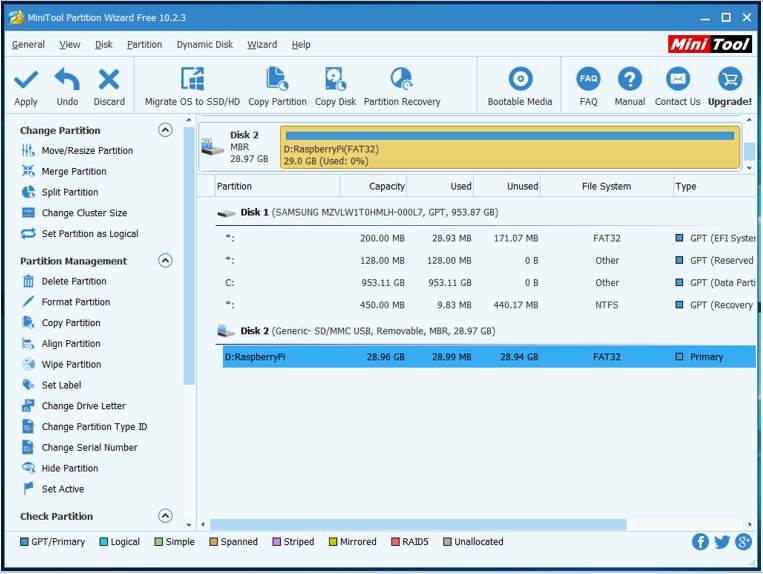The width and height of the screenshot is (763, 574).
Task: Sort by Unused column header
Action: pyautogui.click(x=507, y=186)
